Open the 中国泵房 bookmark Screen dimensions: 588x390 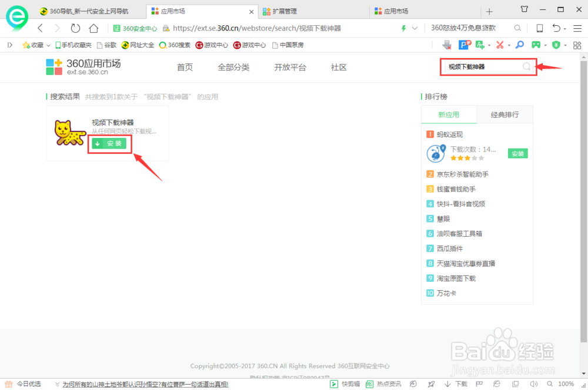pyautogui.click(x=288, y=45)
